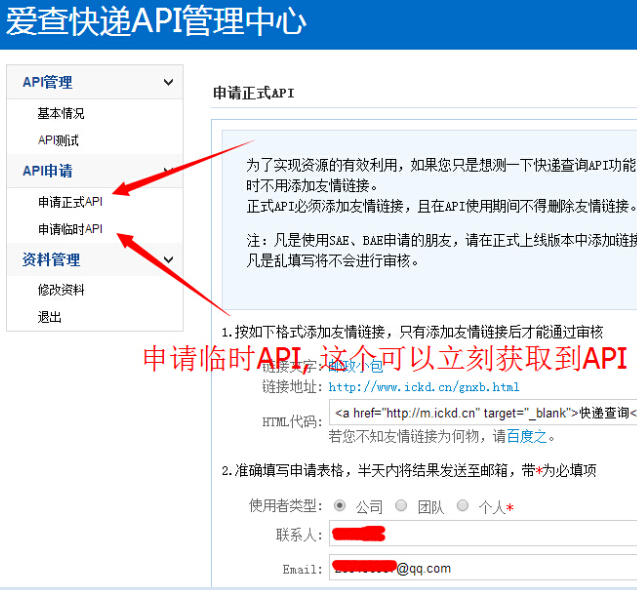Click the 链接地址 label

292,387
